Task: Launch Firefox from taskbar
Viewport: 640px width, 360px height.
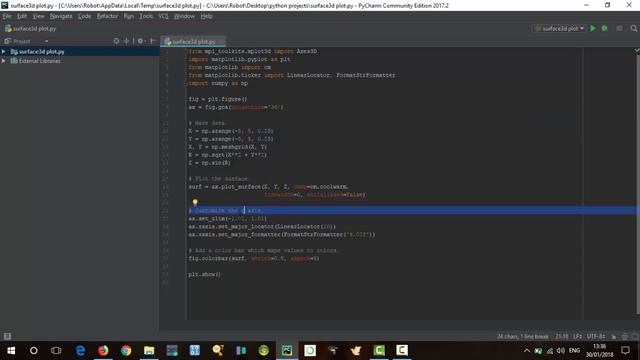Action: [x=103, y=350]
